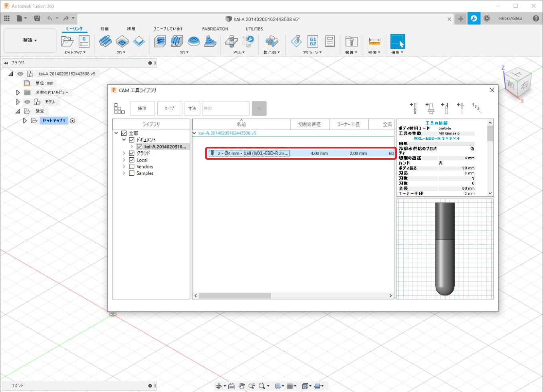
Task: Switch to the FABRICATION tab
Action: click(x=215, y=29)
